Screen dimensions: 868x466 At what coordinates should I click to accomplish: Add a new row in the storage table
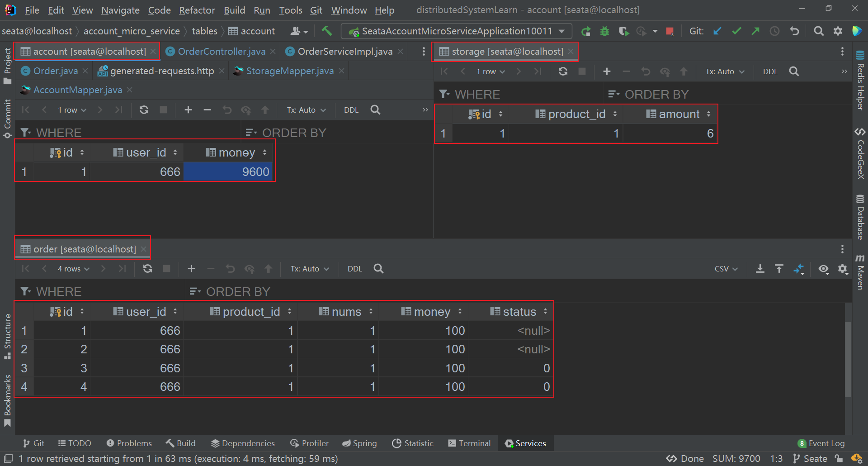607,71
